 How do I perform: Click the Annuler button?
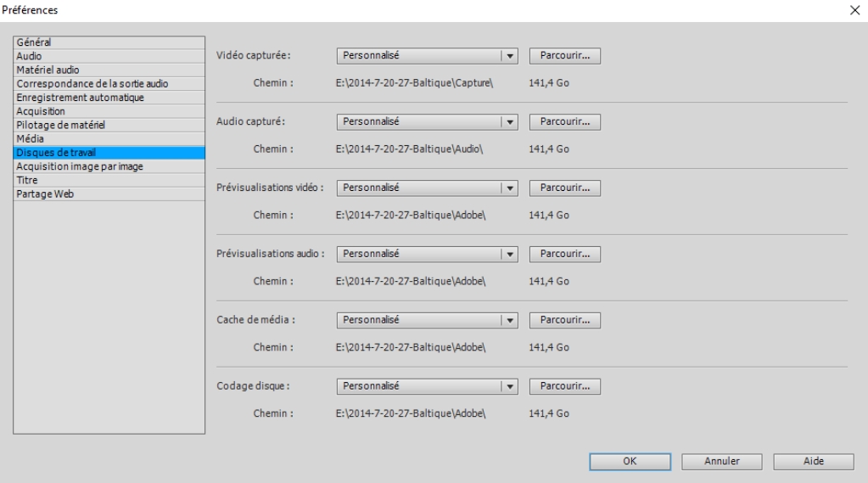tap(723, 461)
